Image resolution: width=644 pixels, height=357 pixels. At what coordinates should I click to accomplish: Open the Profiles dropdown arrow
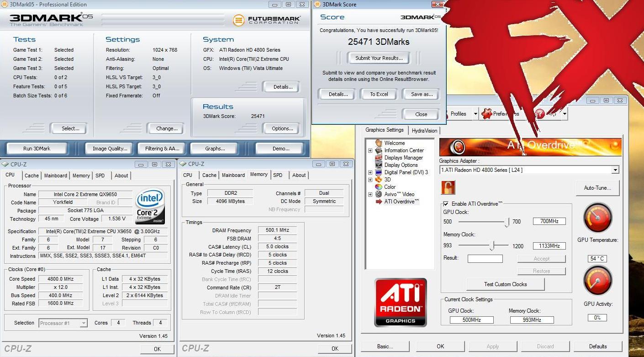475,114
